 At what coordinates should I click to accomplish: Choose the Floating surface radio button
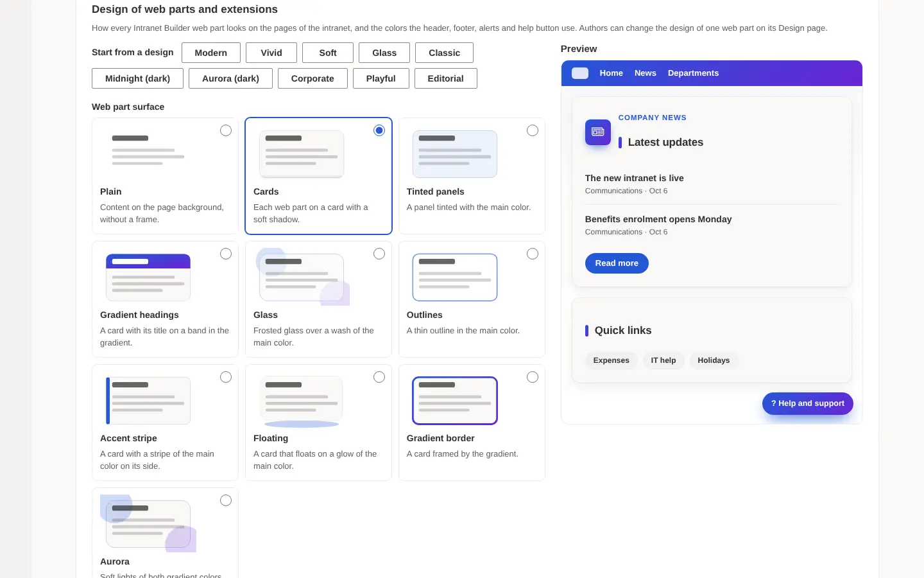[379, 377]
